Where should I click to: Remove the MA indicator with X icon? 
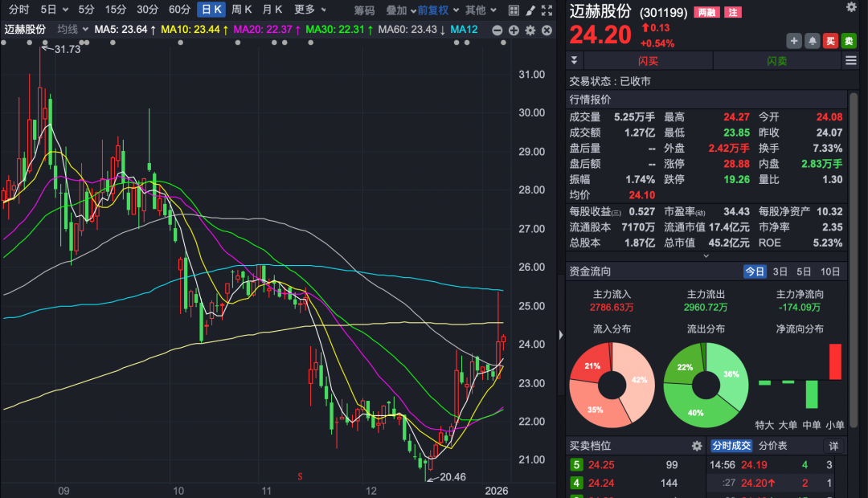coord(547,30)
